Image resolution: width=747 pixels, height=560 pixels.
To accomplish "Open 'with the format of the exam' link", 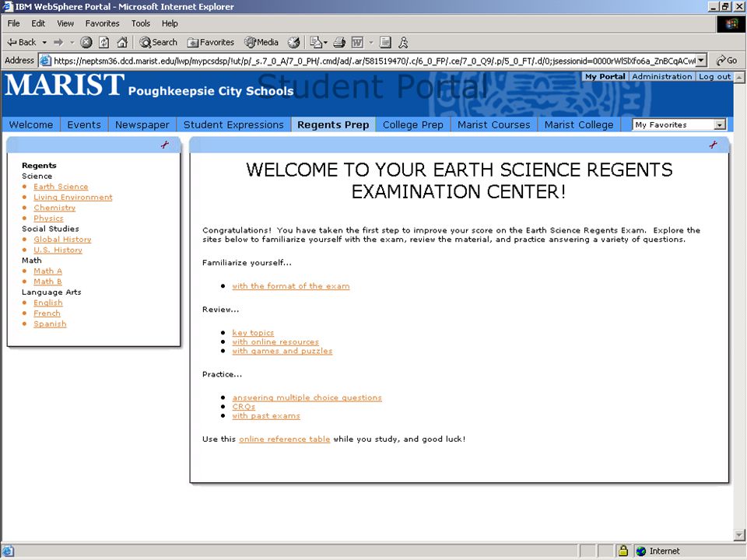I will click(x=290, y=286).
